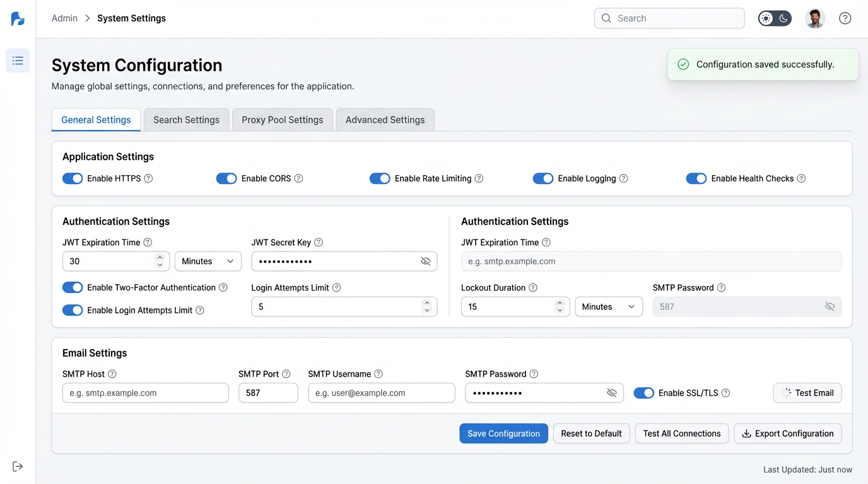Viewport: 868px width, 484px height.
Task: Reveal the JWT Secret Key value
Action: point(426,262)
